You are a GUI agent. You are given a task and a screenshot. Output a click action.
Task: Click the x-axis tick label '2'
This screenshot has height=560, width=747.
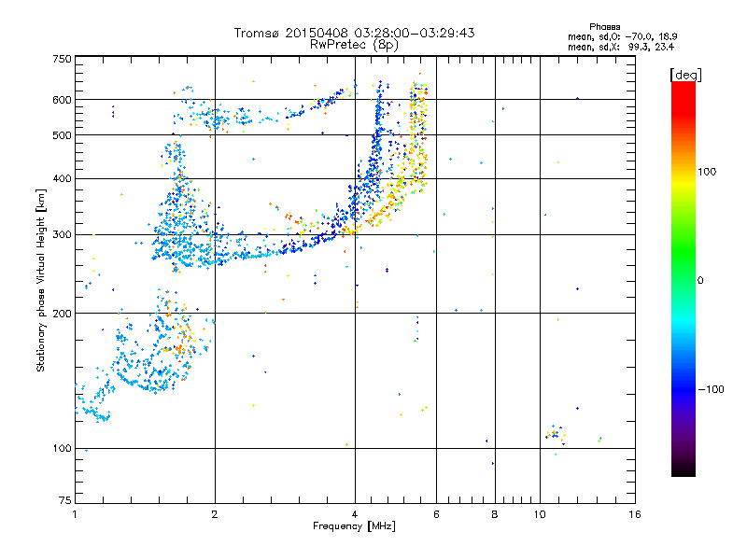coord(215,514)
